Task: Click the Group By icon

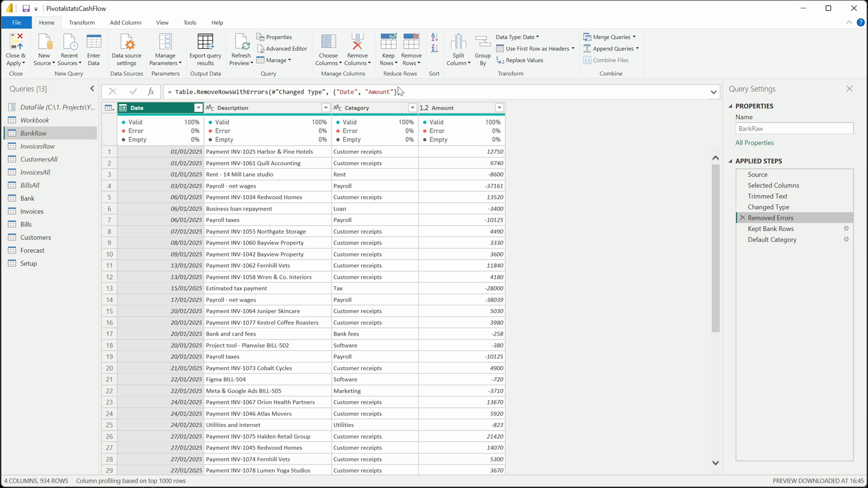Action: [x=483, y=42]
